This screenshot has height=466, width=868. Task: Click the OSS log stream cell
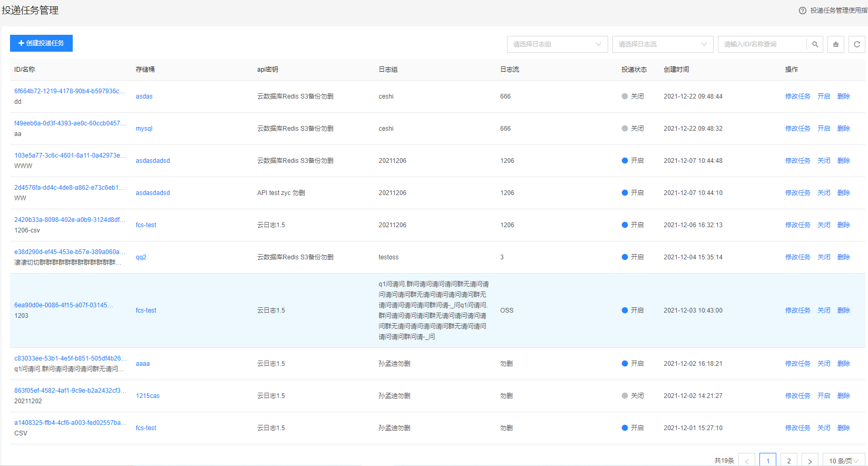(506, 310)
